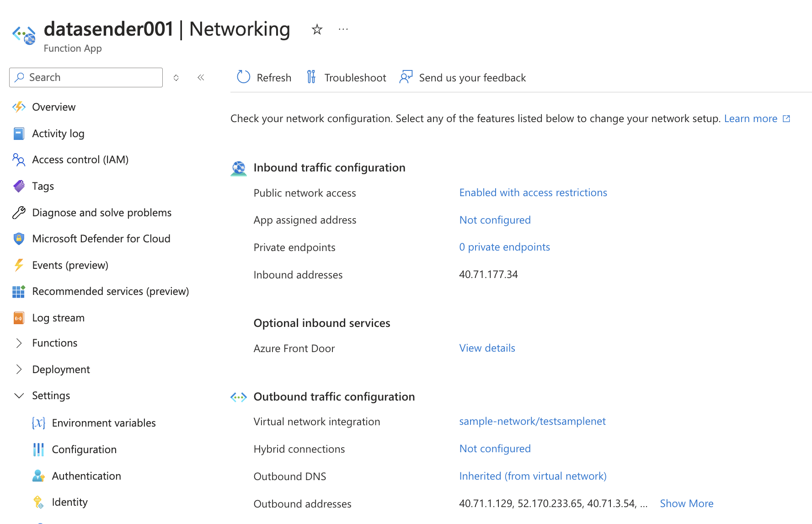The image size is (812, 524).
Task: Expand the Functions menu group
Action: (x=19, y=343)
